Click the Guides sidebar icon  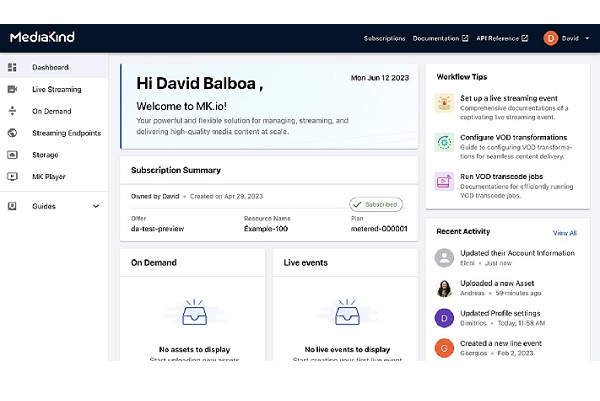pyautogui.click(x=12, y=206)
